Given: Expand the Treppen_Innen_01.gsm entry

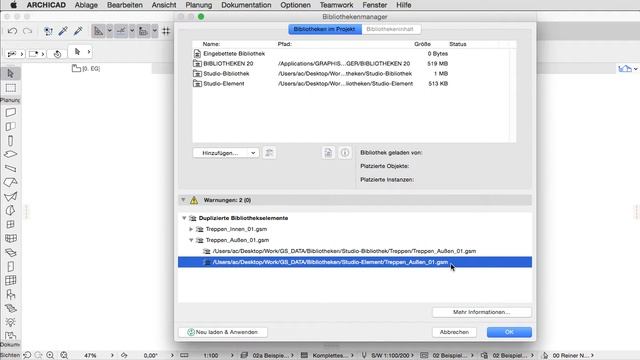Looking at the screenshot, I should tap(191, 229).
